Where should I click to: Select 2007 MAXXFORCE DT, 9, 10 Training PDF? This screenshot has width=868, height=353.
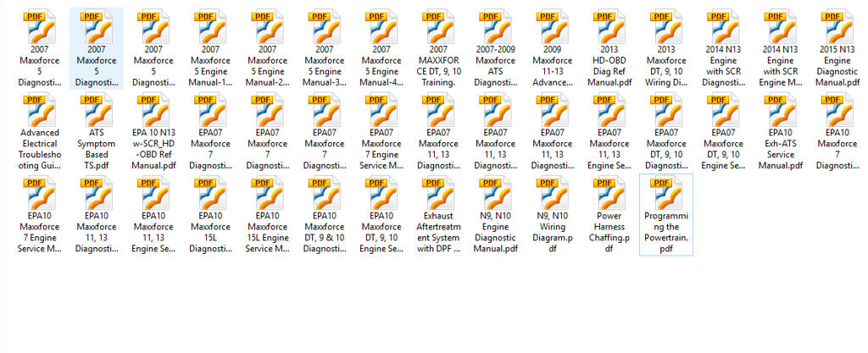tap(438, 48)
